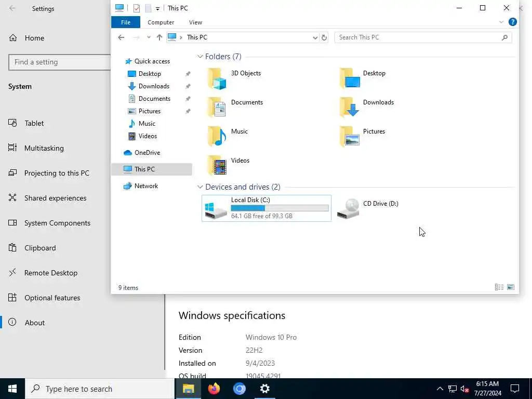
Task: Open the Windows Start menu
Action: tap(12, 389)
